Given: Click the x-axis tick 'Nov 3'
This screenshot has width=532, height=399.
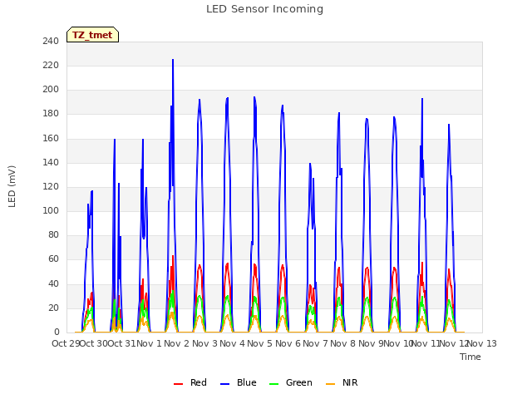Looking at the screenshot, I should point(204,343).
